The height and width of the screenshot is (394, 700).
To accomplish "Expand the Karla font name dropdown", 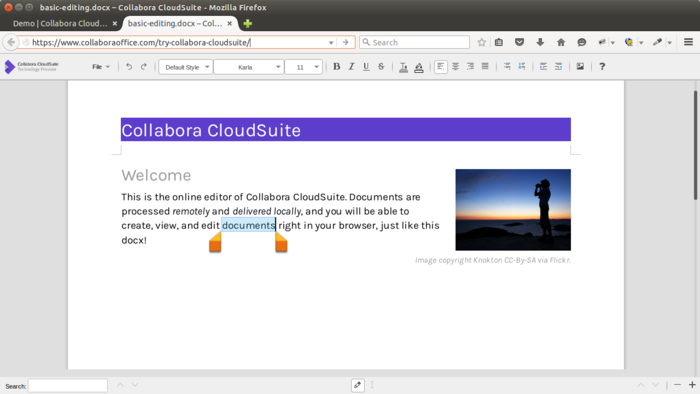I will [249, 67].
